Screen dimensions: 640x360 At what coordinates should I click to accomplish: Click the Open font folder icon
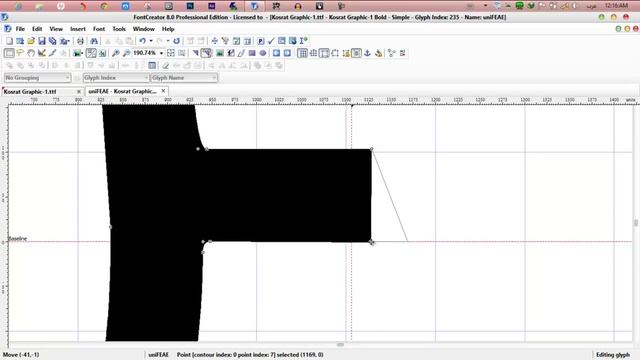point(31,41)
